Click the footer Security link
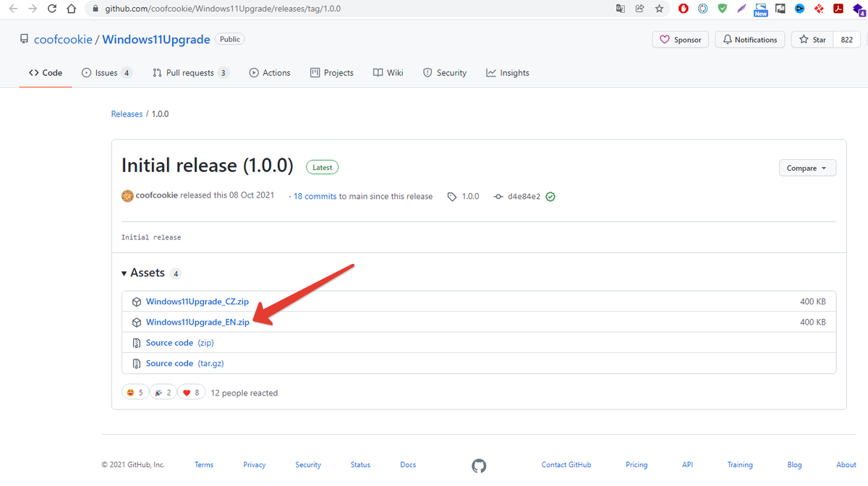The image size is (868, 486). pyautogui.click(x=308, y=465)
